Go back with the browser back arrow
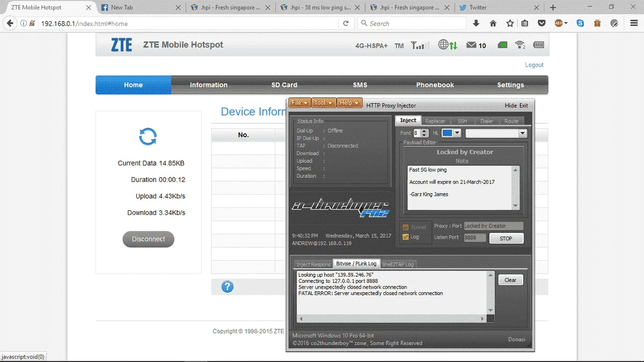Screen dimensions: 644x362 (10, 24)
